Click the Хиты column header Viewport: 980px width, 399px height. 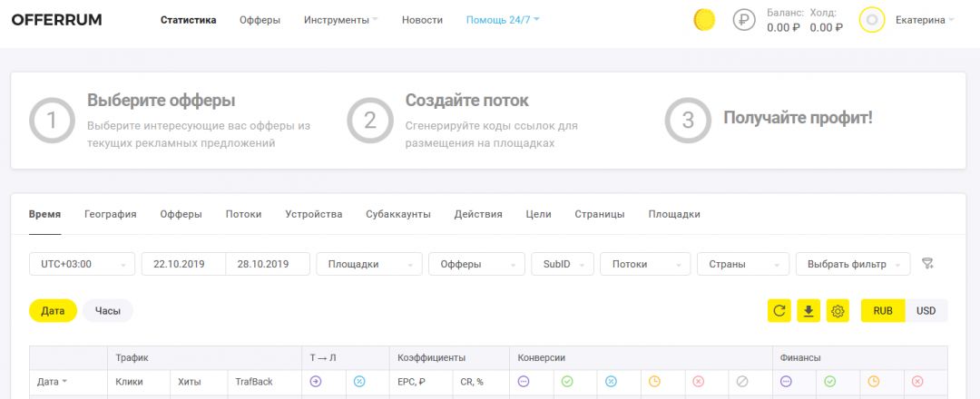tap(190, 382)
